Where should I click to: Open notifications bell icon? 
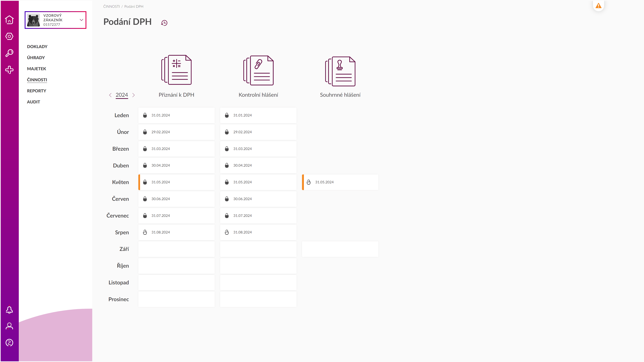[9, 310]
